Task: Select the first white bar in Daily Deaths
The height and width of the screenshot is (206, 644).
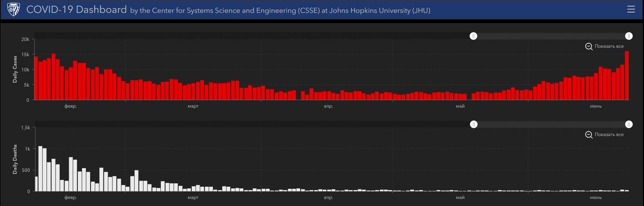Action: pyautogui.click(x=36, y=184)
